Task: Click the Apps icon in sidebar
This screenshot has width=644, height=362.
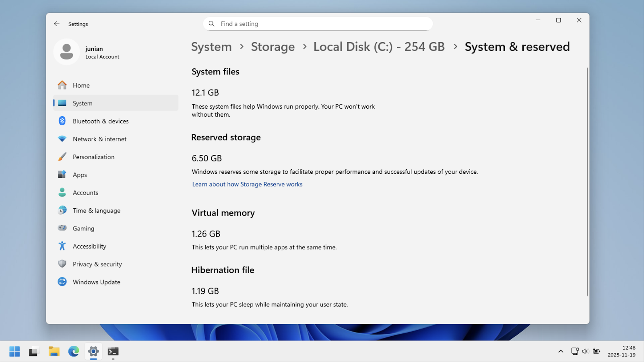Action: tap(62, 174)
